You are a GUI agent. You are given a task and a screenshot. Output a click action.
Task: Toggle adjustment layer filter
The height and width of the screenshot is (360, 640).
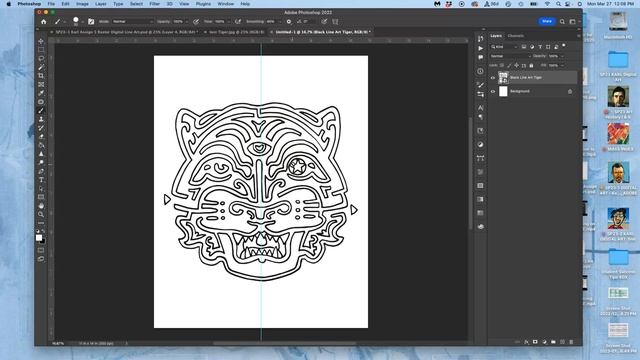532,47
